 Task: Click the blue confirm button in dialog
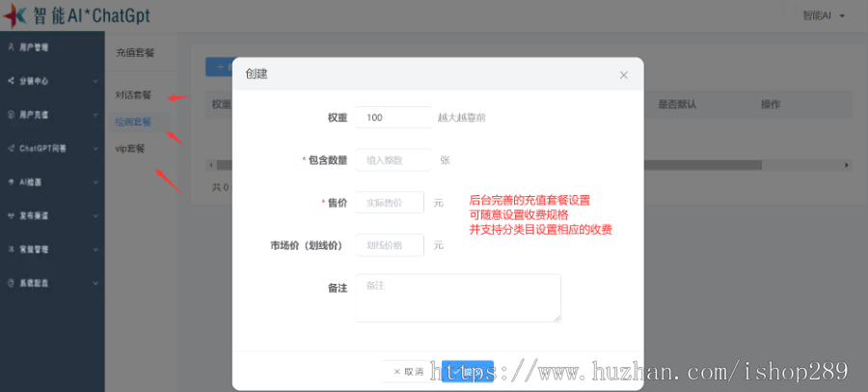click(x=467, y=372)
